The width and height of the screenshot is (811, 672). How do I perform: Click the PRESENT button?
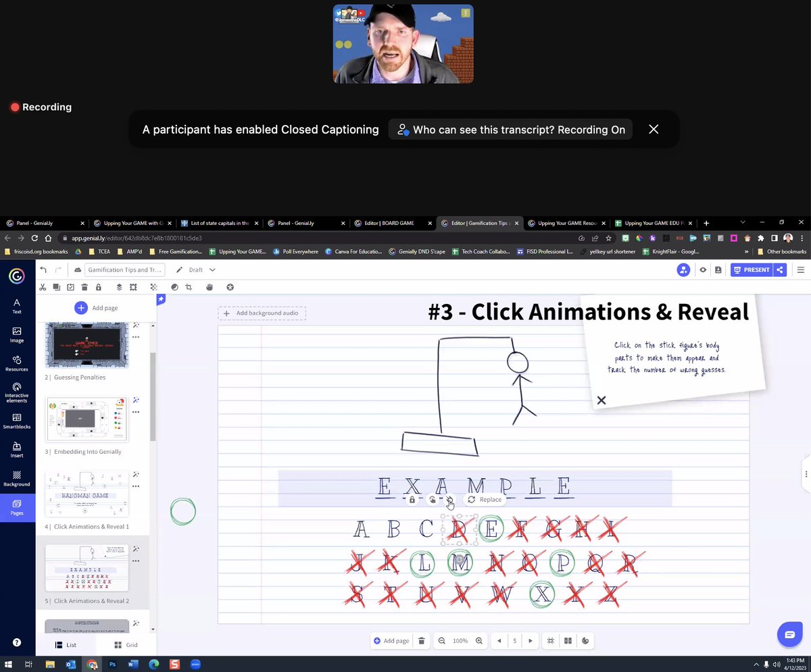[751, 269]
